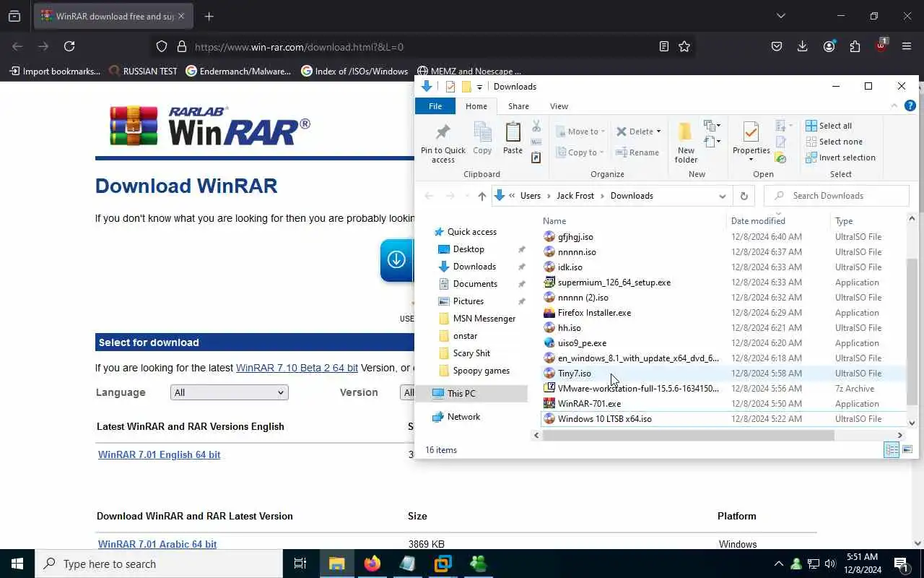924x578 pixels.
Task: Open Customize Quick Access Toolbar dropdown
Action: coord(479,87)
